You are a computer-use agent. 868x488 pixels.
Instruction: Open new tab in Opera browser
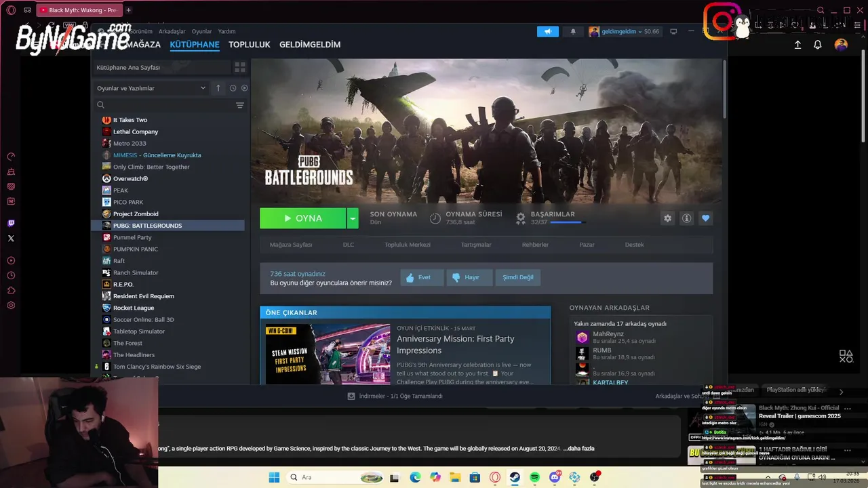click(x=129, y=10)
